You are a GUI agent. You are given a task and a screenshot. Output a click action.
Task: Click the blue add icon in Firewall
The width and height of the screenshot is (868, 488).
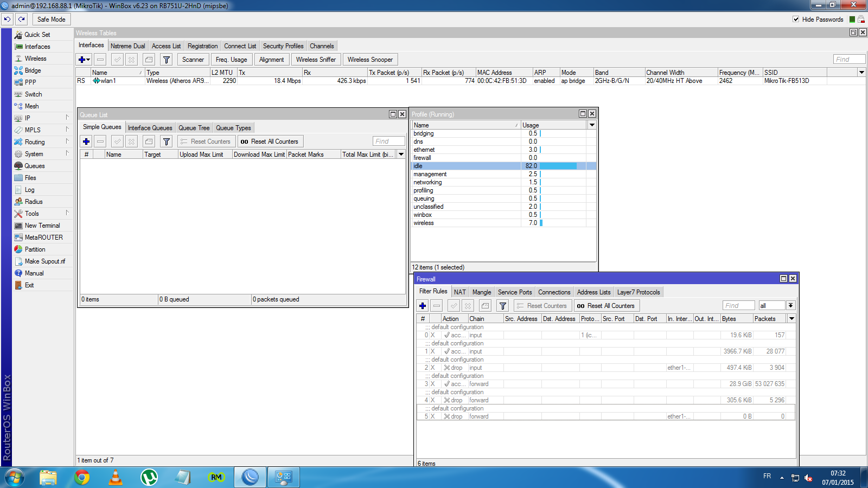423,306
